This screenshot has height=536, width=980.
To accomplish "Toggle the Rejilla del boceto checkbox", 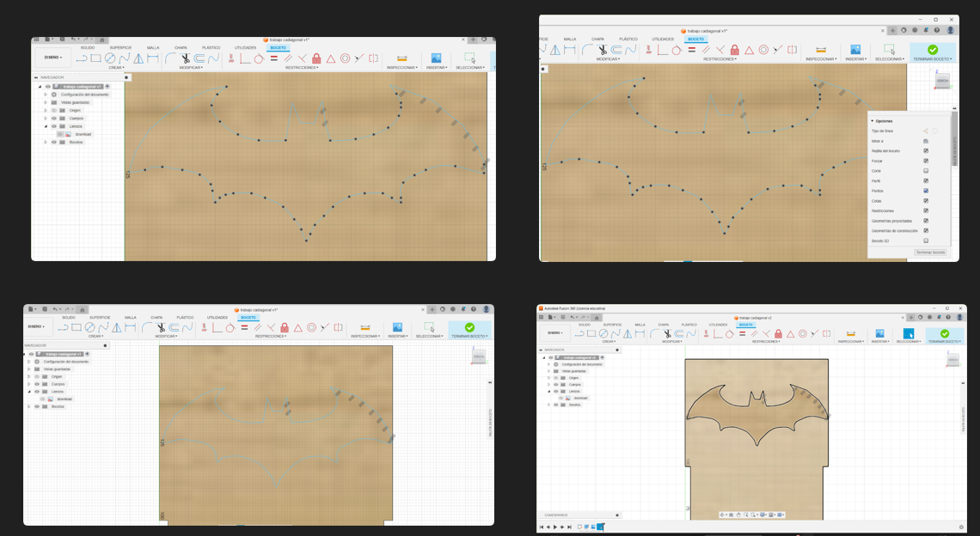I will point(926,150).
